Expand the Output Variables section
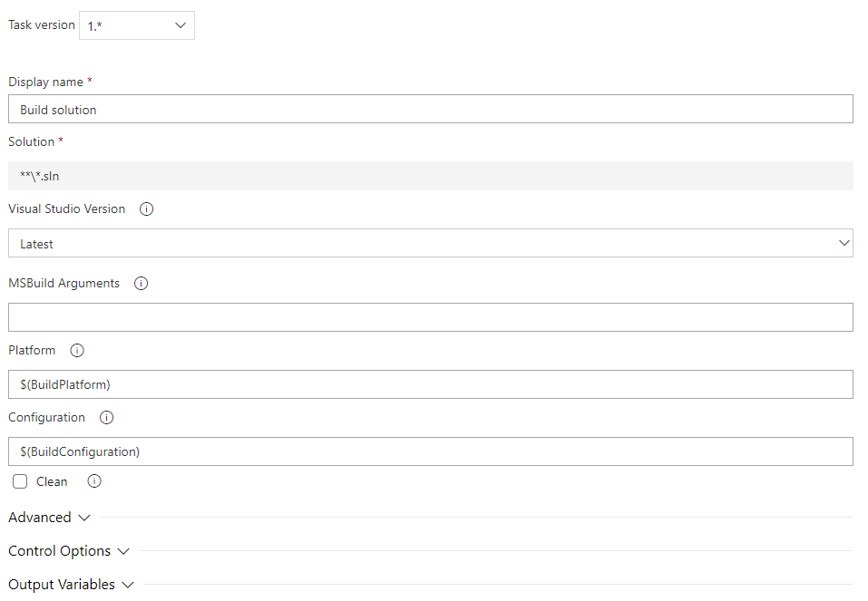Viewport: 868px width, 601px height. 71,585
